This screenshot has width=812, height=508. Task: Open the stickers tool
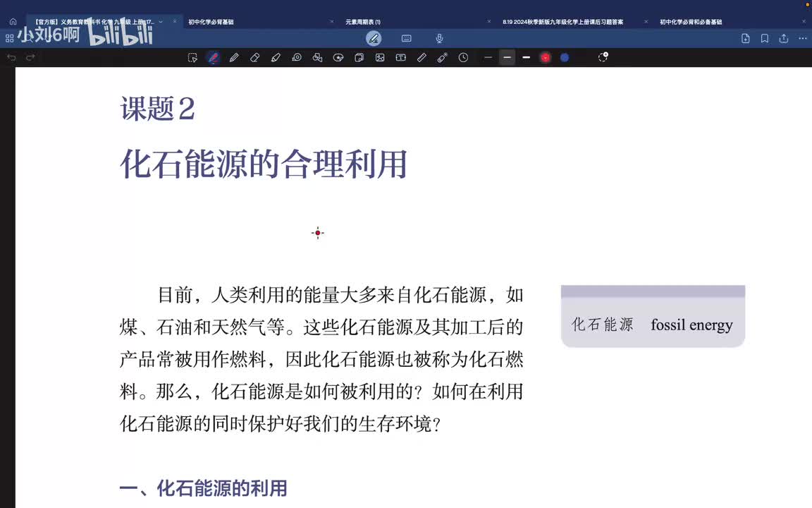338,58
